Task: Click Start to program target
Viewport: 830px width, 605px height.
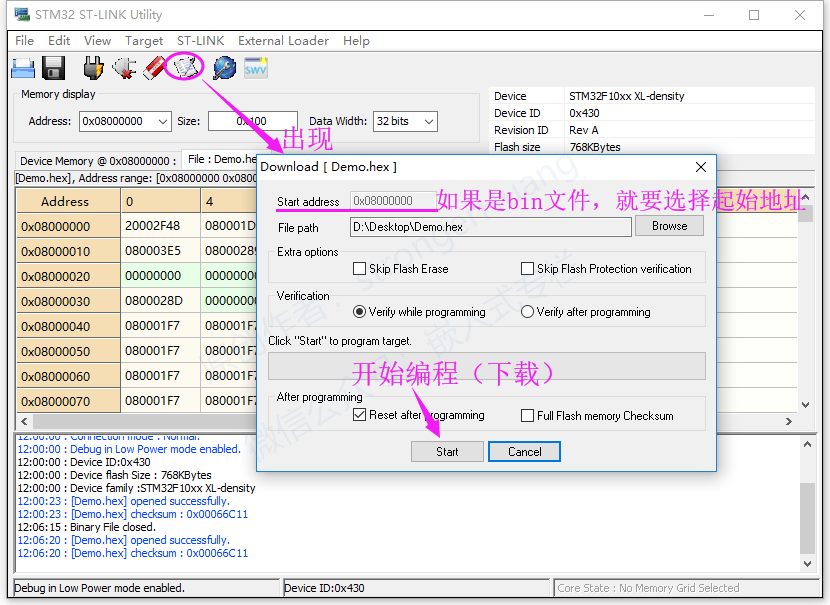Action: click(447, 452)
